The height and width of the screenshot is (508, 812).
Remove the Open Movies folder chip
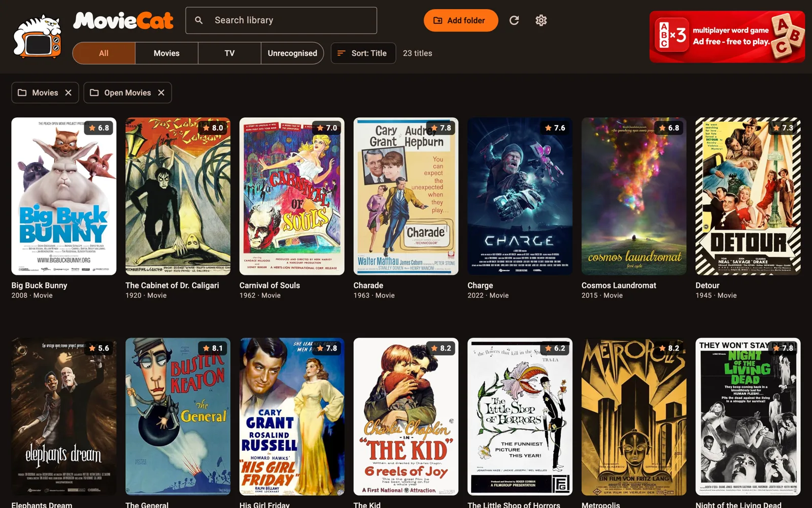tap(161, 92)
